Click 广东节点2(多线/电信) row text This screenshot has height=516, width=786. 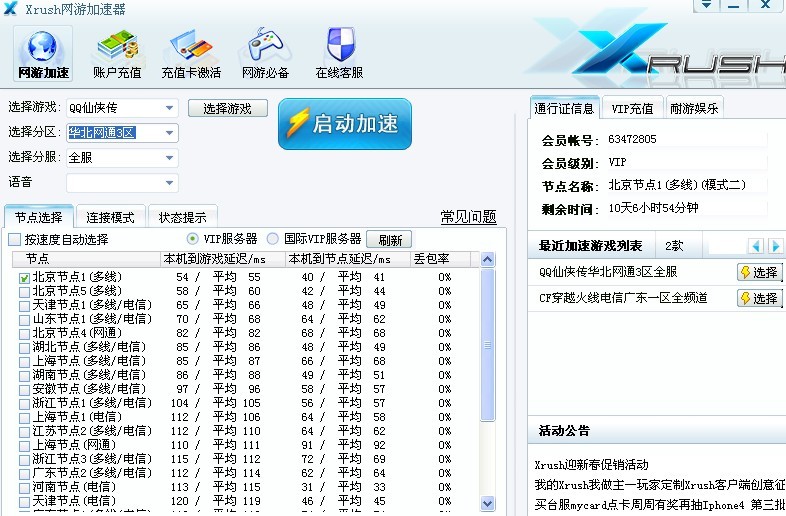click(x=92, y=473)
